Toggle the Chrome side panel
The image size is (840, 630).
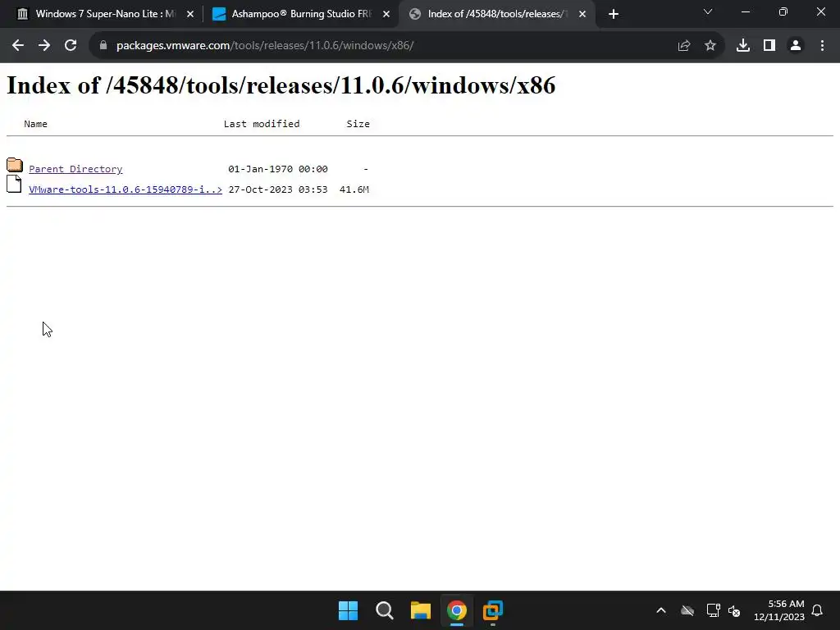pyautogui.click(x=769, y=46)
